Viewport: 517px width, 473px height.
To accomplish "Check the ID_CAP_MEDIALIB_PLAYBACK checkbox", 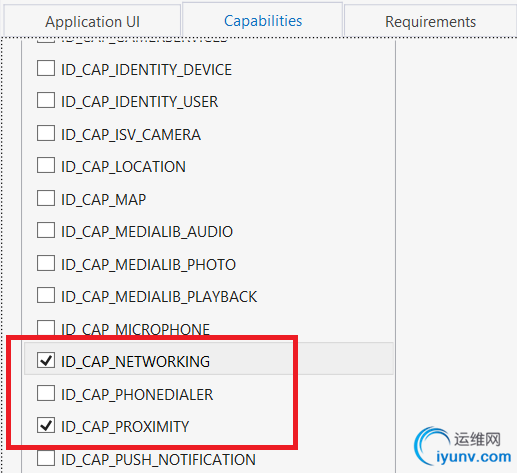I will click(x=46, y=296).
